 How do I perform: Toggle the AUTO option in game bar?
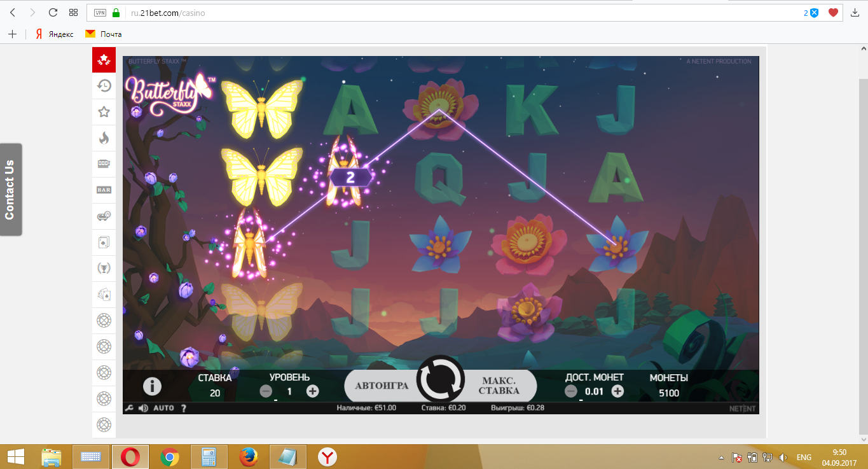coord(163,408)
